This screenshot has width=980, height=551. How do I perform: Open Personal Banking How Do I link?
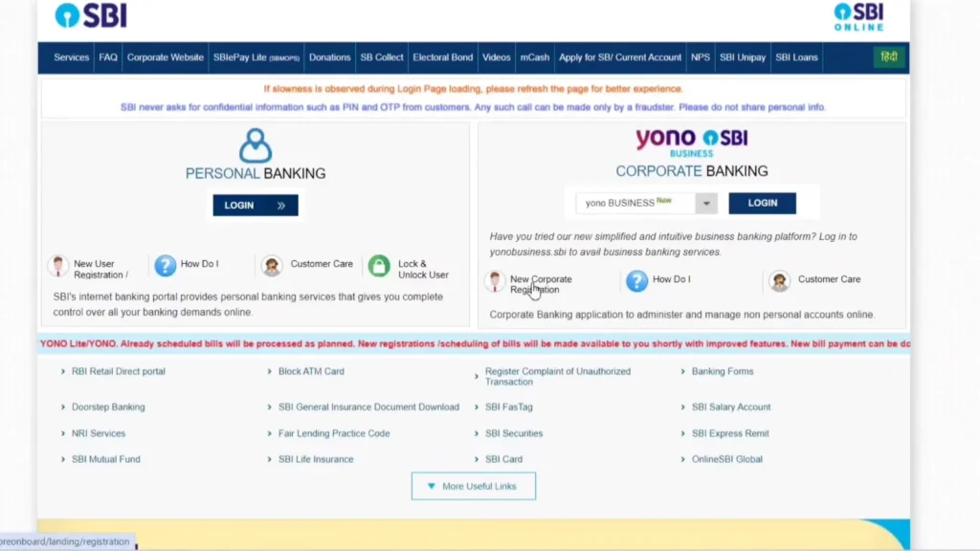coord(199,264)
